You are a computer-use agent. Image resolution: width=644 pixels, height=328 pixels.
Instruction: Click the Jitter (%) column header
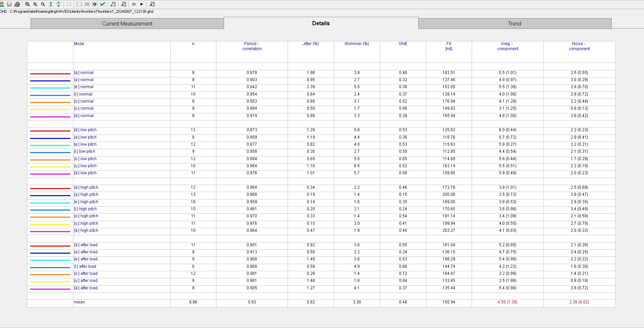pos(311,44)
